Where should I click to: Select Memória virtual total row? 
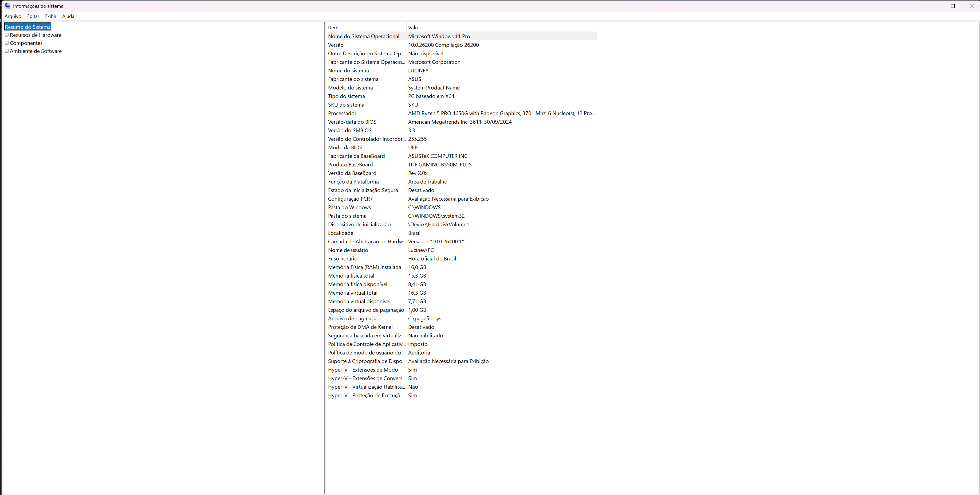click(x=462, y=293)
